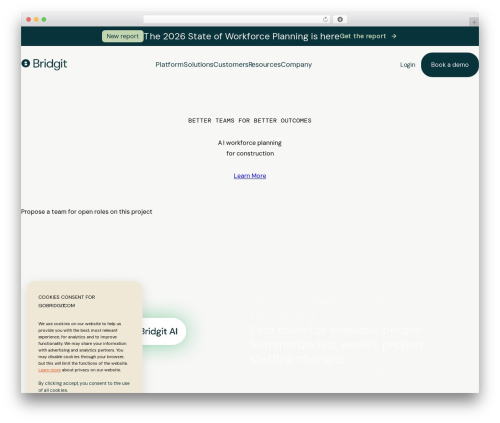Image resolution: width=500 pixels, height=423 pixels.
Task: Click Get the report link
Action: tap(363, 36)
